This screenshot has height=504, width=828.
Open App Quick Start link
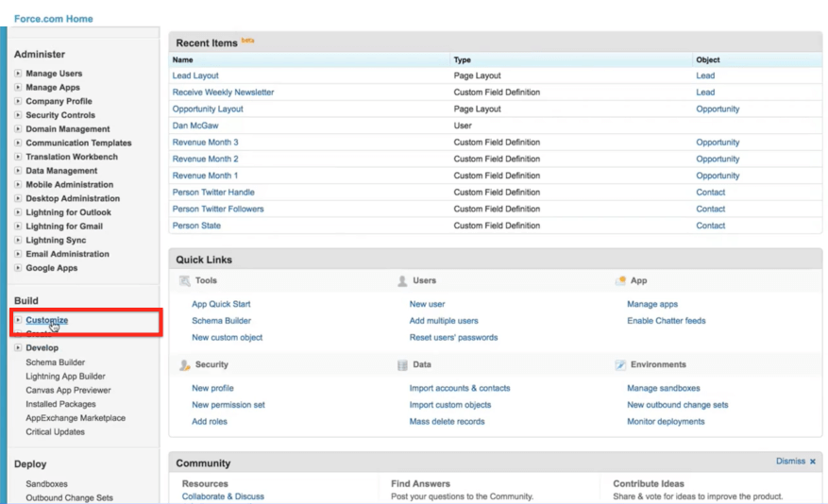click(x=221, y=304)
